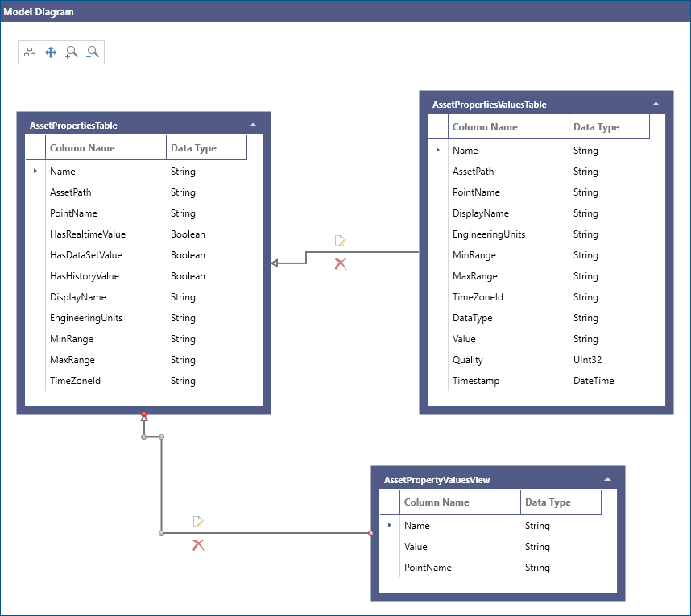Collapse the AssetPropertiesValuesTable panel
Screen dimensions: 691x616
coord(656,104)
